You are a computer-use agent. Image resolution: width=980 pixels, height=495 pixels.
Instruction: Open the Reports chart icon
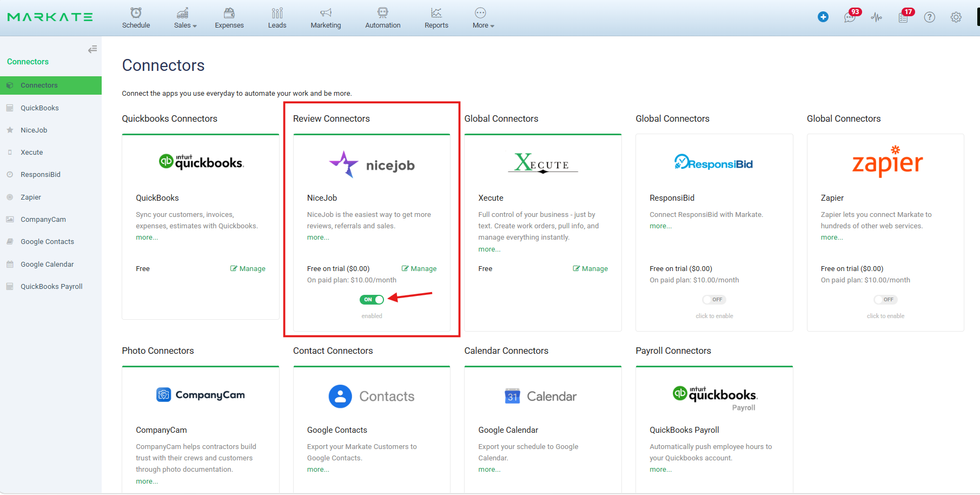[x=436, y=12]
